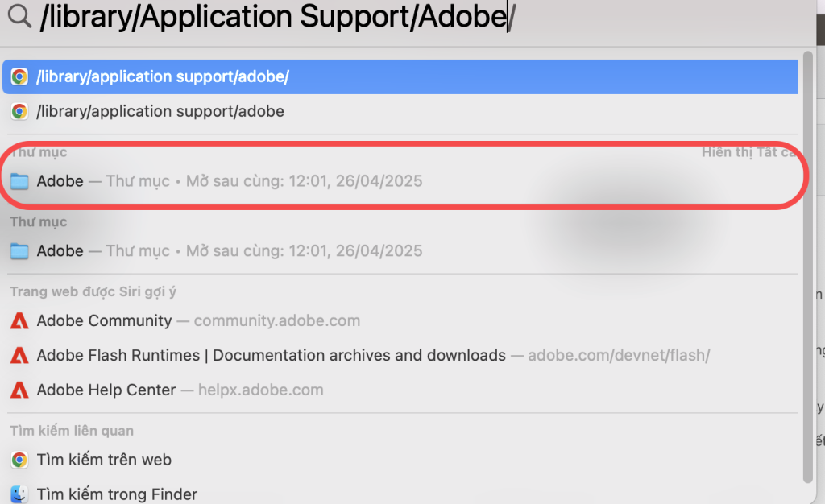The height and width of the screenshot is (504, 825).
Task: Click Finder icon beside Tìm kiếm trong Finder
Action: tap(19, 494)
